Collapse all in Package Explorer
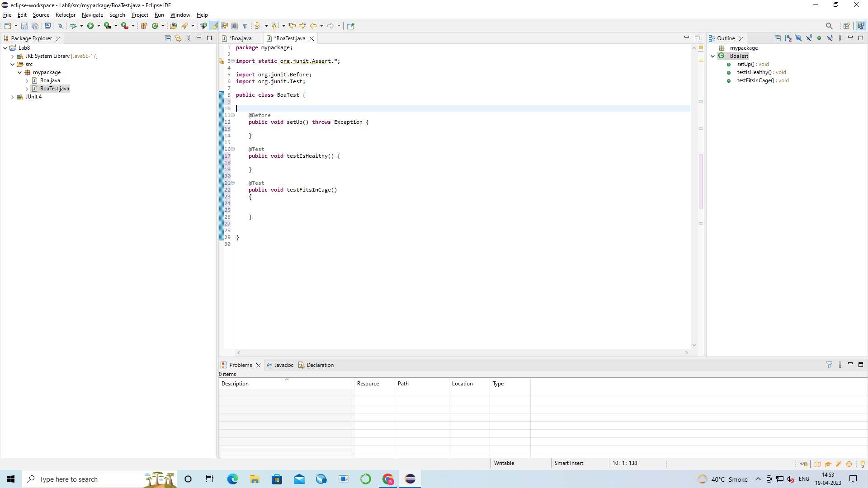The width and height of the screenshot is (868, 488). 168,38
